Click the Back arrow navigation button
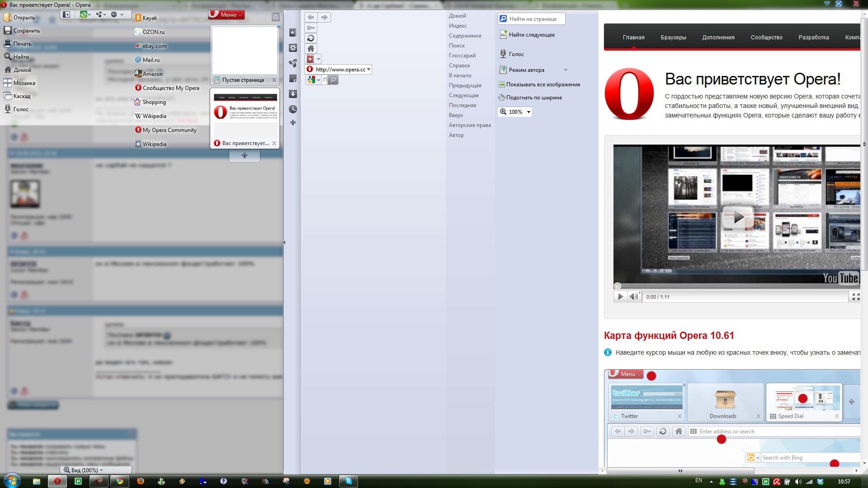Image resolution: width=868 pixels, height=488 pixels. [311, 17]
